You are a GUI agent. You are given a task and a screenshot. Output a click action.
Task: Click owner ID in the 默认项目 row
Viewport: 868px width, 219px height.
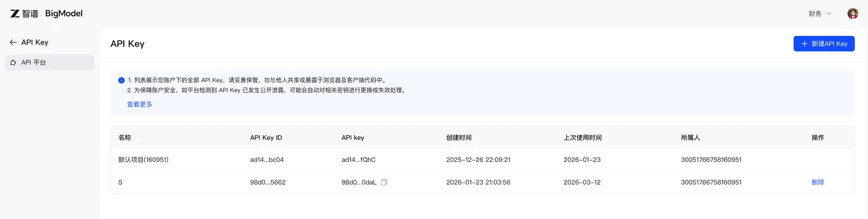pos(711,160)
